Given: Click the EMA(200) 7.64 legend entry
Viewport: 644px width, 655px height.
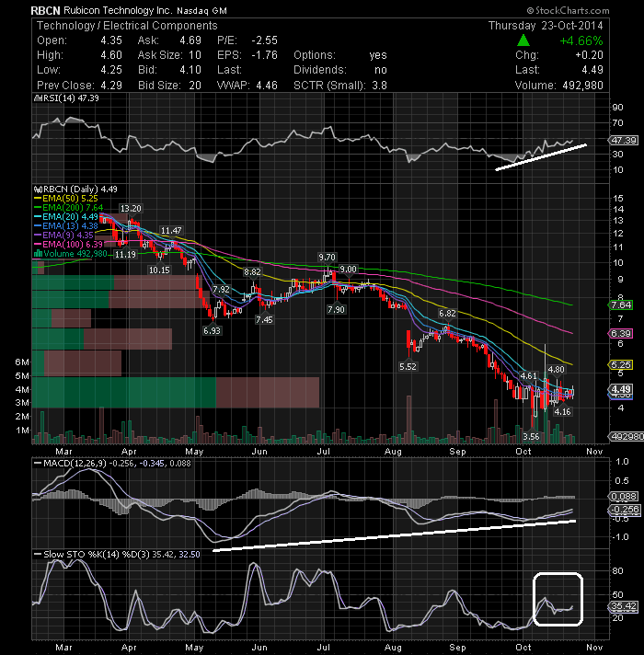Looking at the screenshot, I should click(68, 208).
